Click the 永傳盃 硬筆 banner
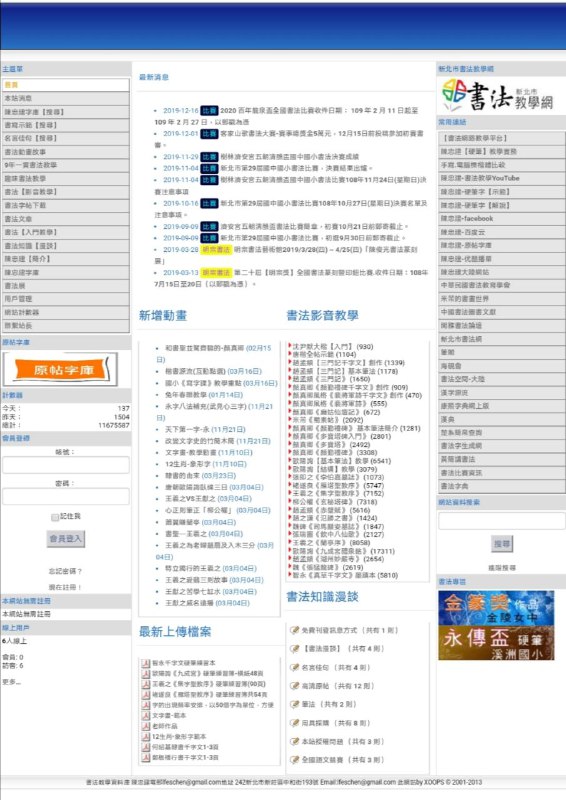The image size is (566, 800). tap(496, 643)
